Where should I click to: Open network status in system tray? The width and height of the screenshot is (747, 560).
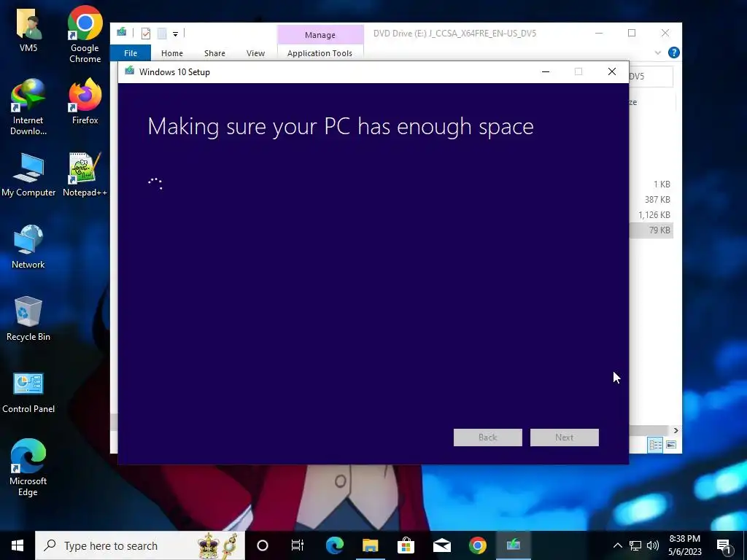coord(635,545)
